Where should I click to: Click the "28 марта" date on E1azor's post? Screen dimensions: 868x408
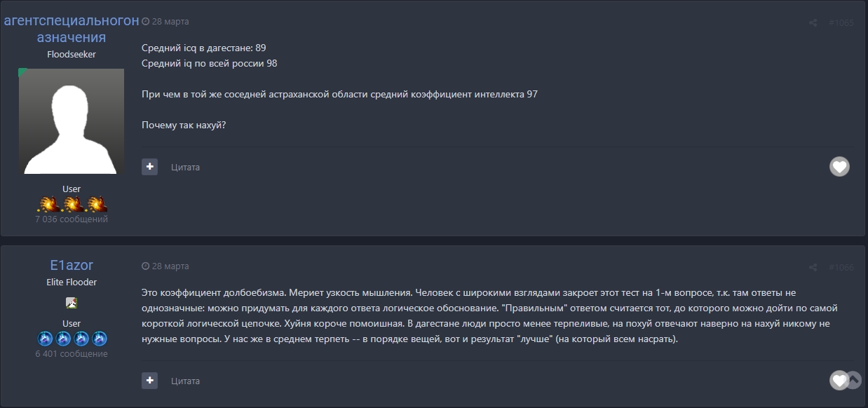170,266
